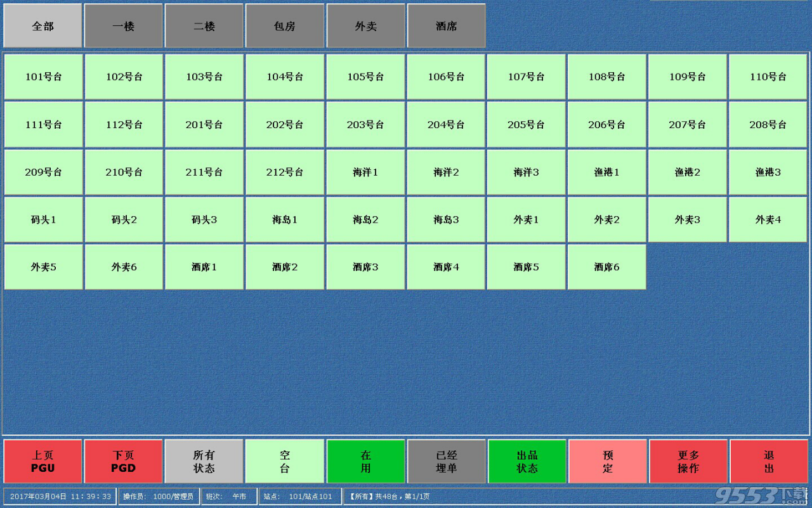Filter by empty tables 空台
812x508 pixels.
coord(285,462)
